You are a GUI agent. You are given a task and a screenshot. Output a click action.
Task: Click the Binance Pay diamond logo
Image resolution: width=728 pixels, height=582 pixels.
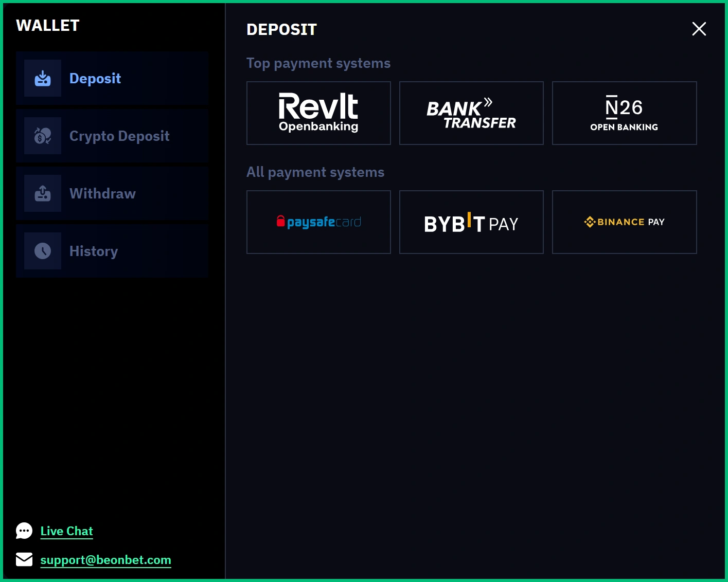click(589, 222)
